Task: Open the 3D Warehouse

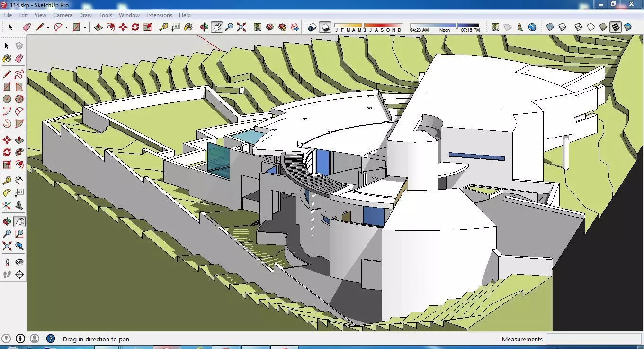Action: (x=270, y=27)
